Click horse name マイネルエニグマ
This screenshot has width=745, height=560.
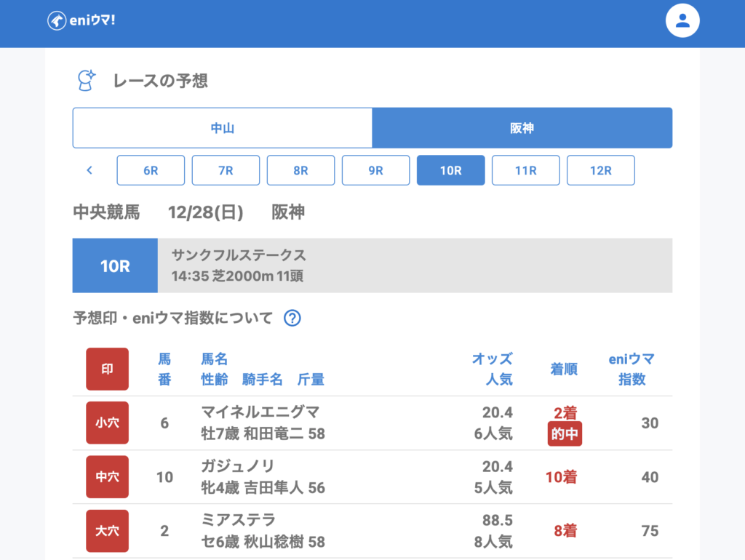tap(260, 412)
